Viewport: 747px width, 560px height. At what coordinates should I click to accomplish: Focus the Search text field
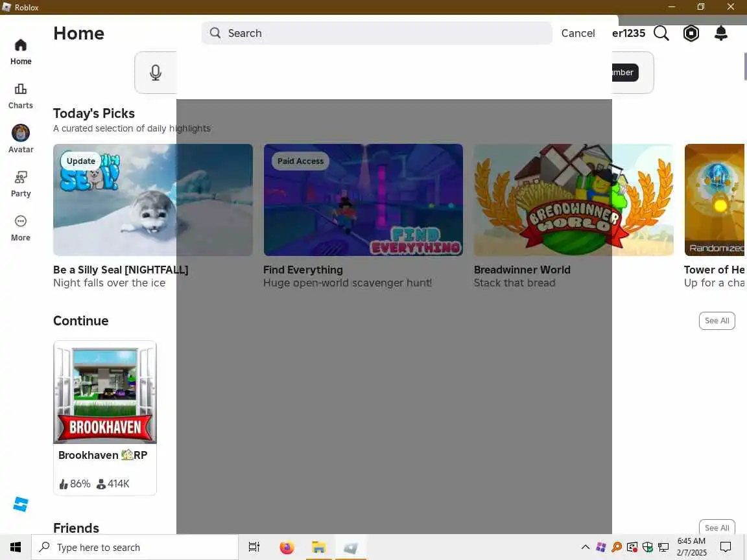(376, 33)
